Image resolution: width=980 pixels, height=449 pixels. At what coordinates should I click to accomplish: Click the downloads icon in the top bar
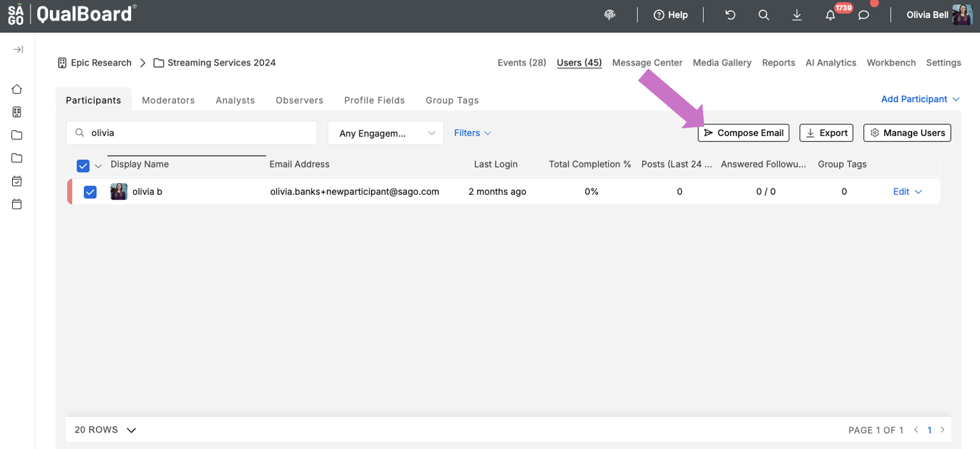coord(797,15)
